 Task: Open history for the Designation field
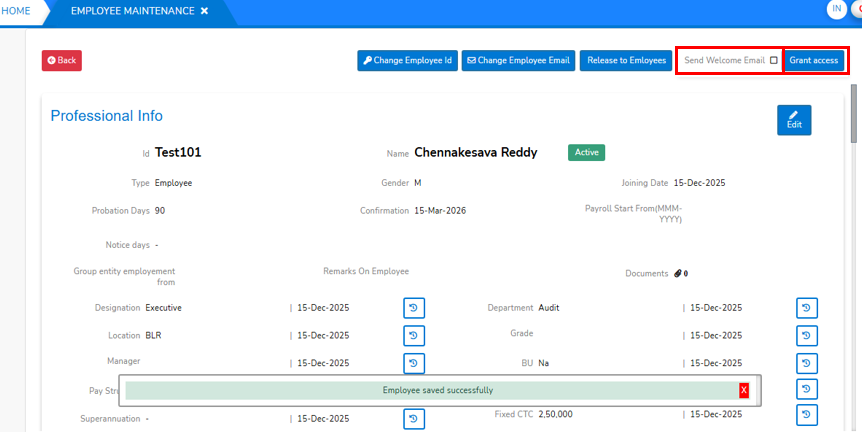(x=414, y=308)
